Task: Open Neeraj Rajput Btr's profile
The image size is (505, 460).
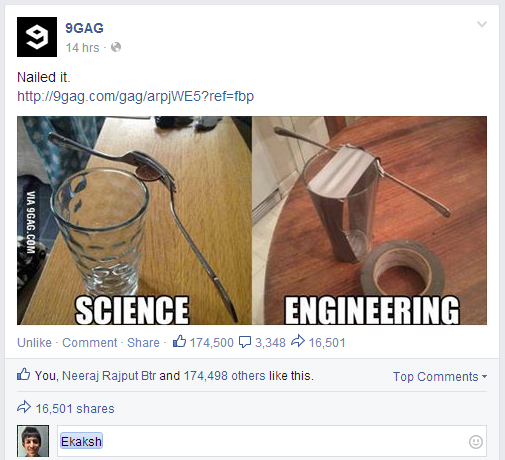Action: click(109, 376)
